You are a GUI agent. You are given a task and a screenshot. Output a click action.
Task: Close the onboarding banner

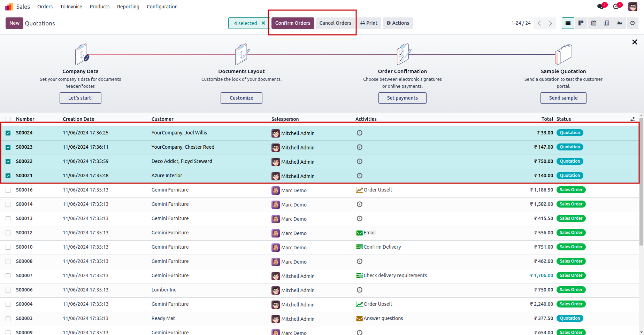coord(635,42)
